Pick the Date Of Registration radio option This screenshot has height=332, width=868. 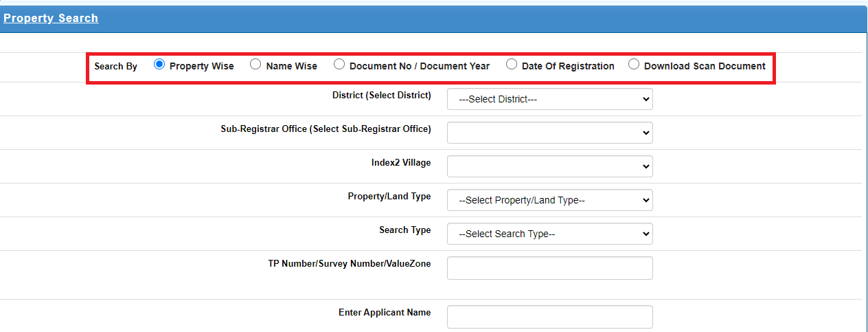point(512,65)
